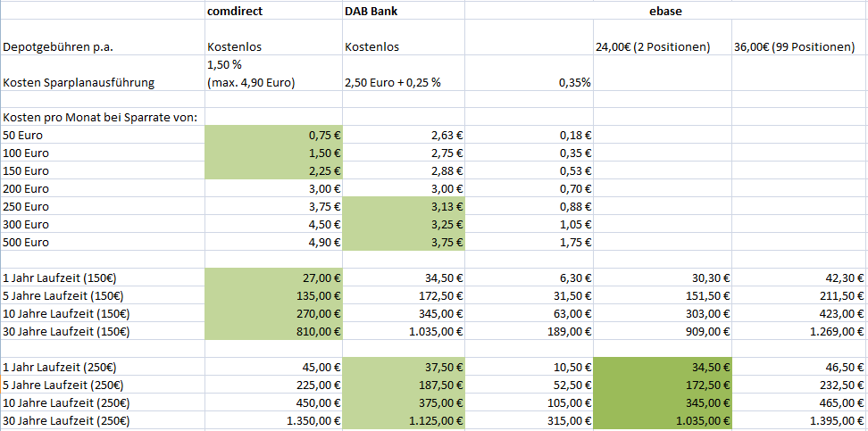Select the 211,50 € cell
The image size is (868, 431).
799,295
